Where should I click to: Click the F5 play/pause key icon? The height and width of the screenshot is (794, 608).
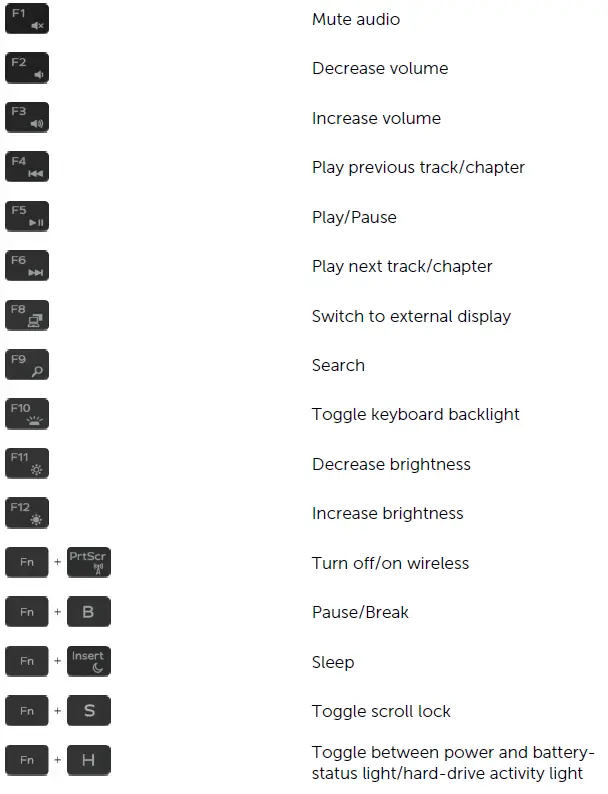point(27,217)
